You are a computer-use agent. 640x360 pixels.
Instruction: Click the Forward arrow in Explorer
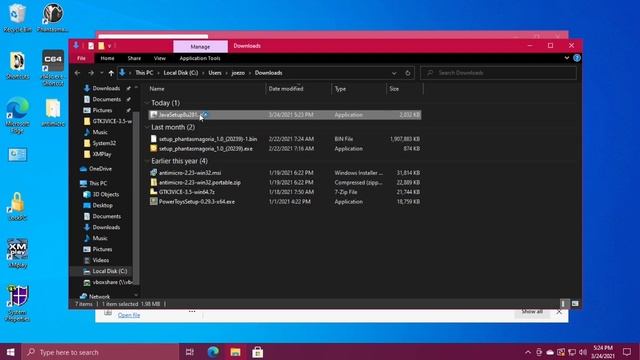(91, 73)
